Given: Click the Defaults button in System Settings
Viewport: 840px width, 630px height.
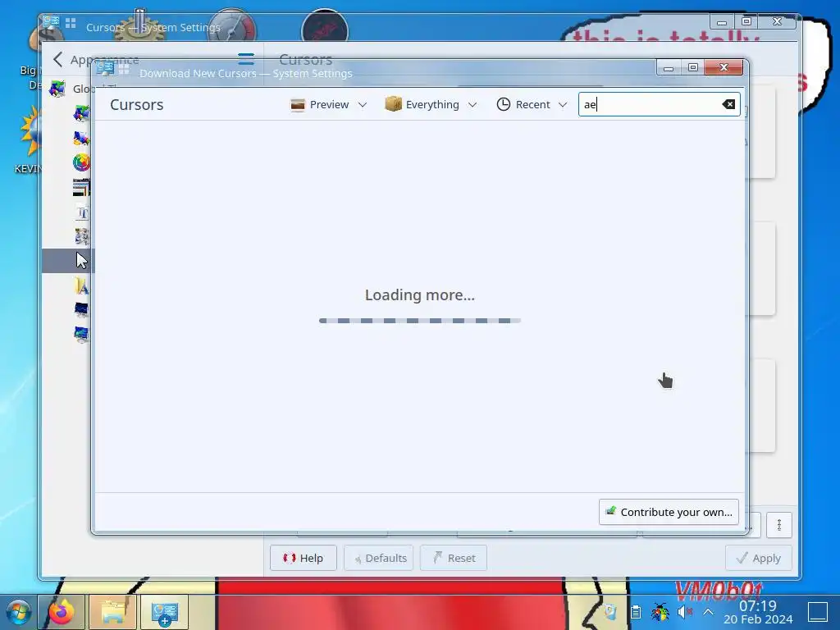Looking at the screenshot, I should (379, 558).
